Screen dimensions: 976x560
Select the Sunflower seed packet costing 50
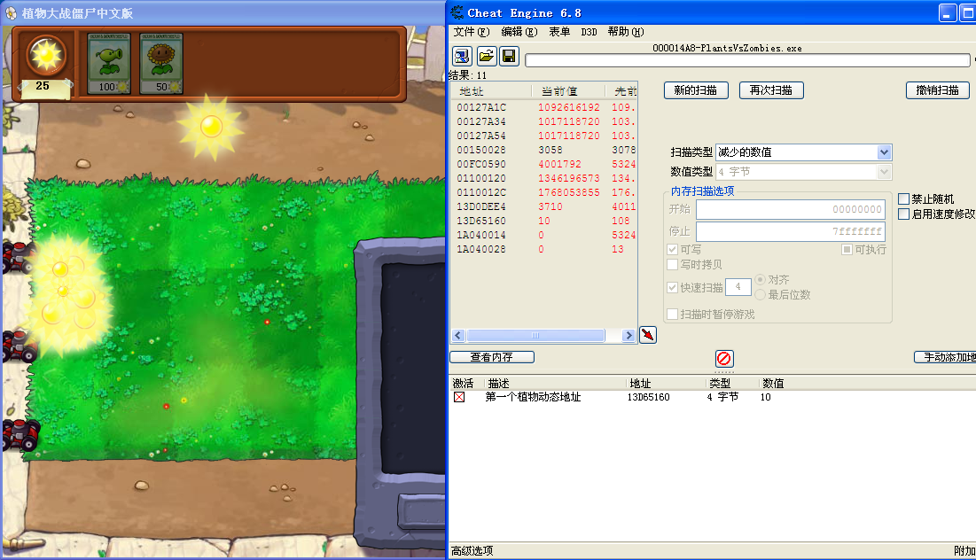(x=161, y=64)
